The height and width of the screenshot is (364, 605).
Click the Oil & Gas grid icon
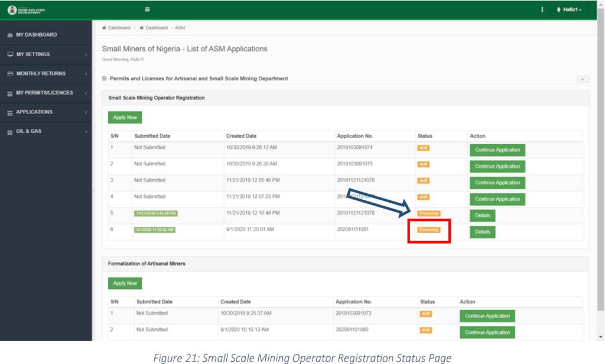tap(10, 132)
